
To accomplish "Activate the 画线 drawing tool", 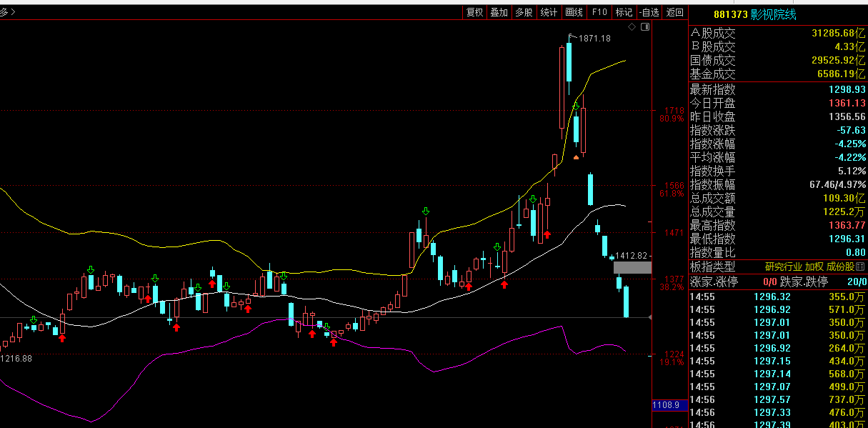I will pos(574,12).
